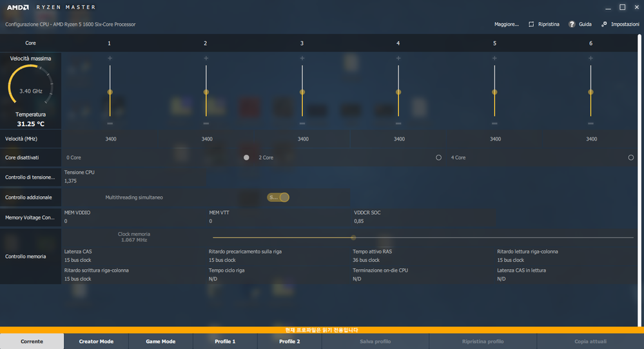Click the vertical scrollbar on right edge
This screenshot has width=644, height=349.
click(639, 181)
